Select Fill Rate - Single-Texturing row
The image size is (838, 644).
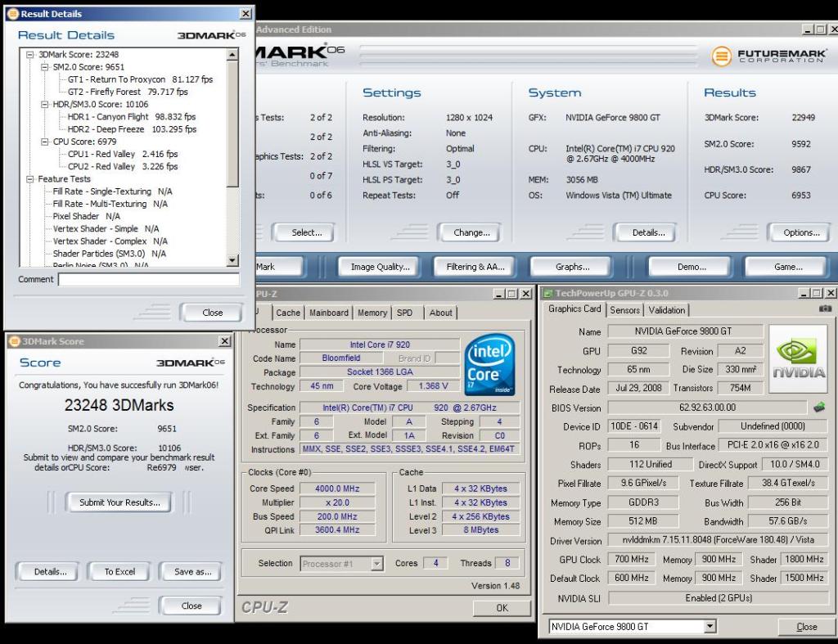pos(112,191)
